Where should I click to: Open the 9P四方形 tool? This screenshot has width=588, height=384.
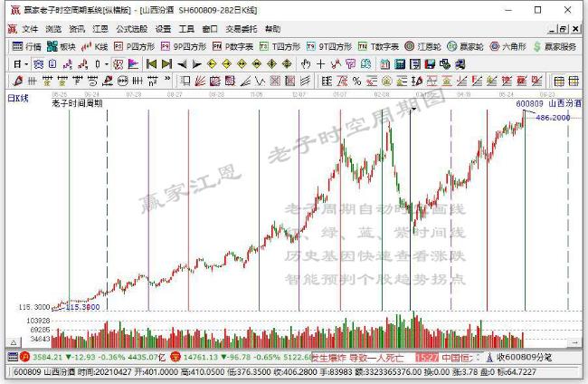click(x=184, y=46)
